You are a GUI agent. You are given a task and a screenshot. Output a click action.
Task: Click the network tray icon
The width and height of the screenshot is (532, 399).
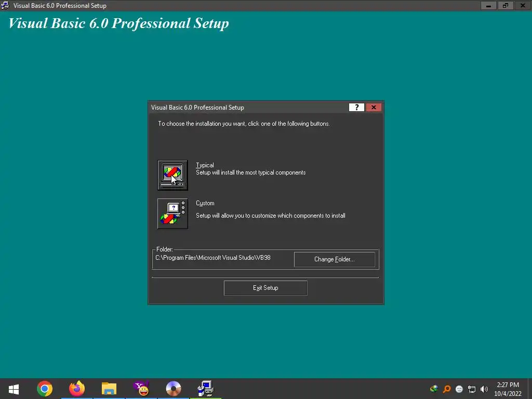[472, 389]
